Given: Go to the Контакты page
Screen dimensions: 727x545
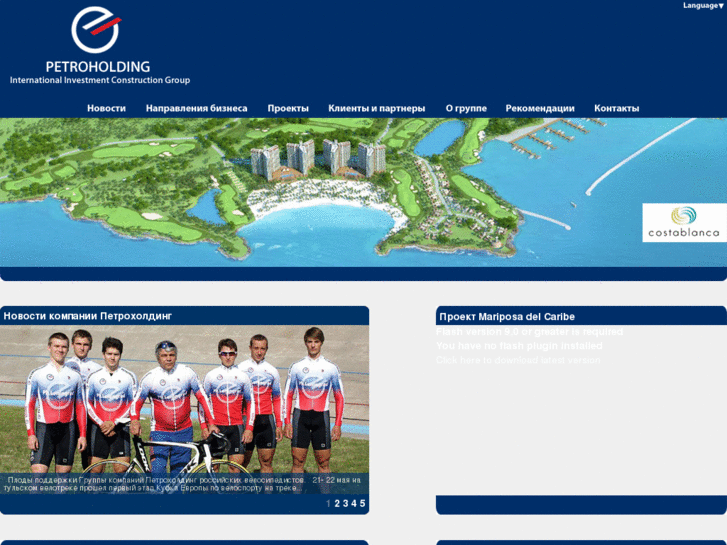Looking at the screenshot, I should click(617, 108).
